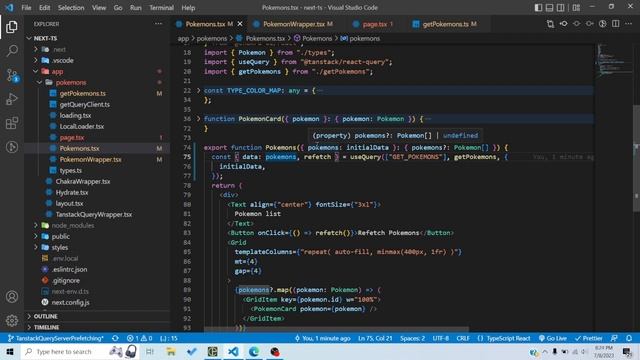
Task: Open Hydrate.tsx in explorer
Action: coord(72,192)
